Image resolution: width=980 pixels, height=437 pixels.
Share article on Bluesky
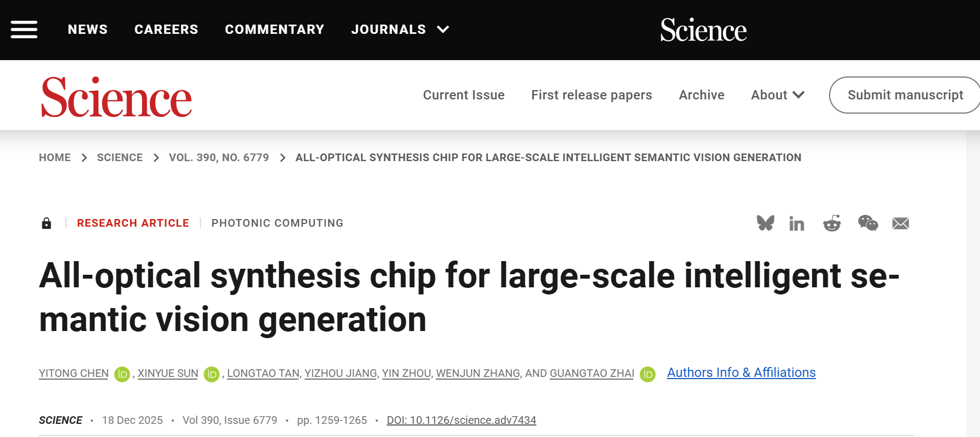[x=765, y=223]
